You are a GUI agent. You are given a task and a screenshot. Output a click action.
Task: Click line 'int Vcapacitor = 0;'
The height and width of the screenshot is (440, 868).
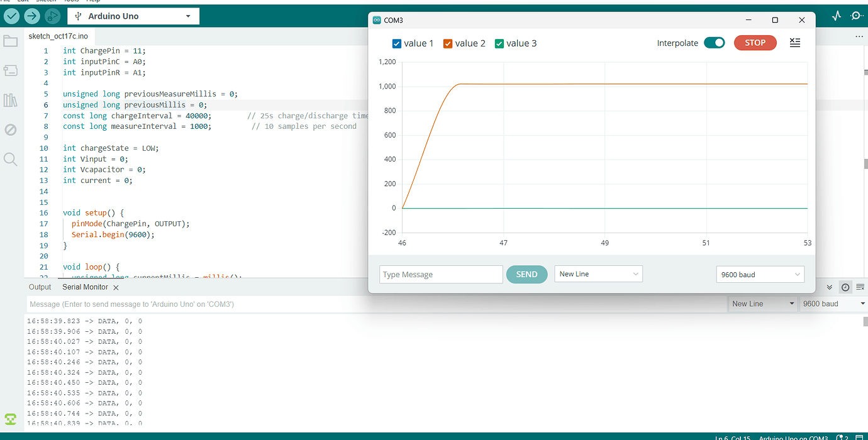click(104, 170)
